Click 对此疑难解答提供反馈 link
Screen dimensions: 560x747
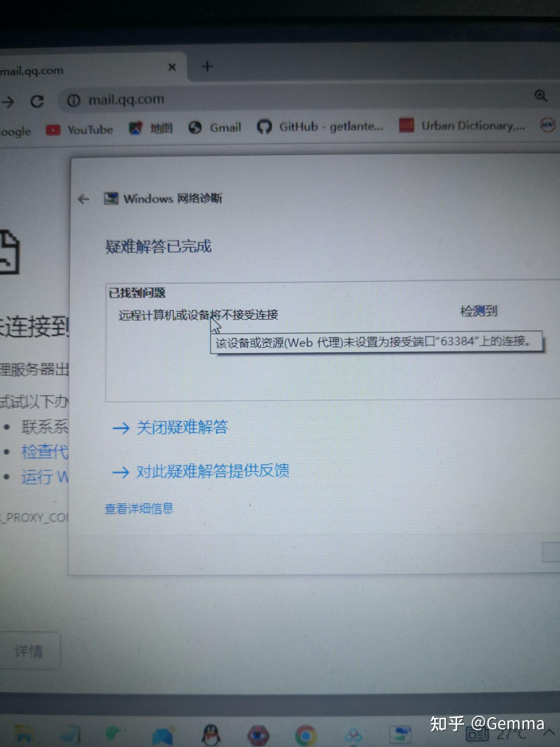coord(201,471)
